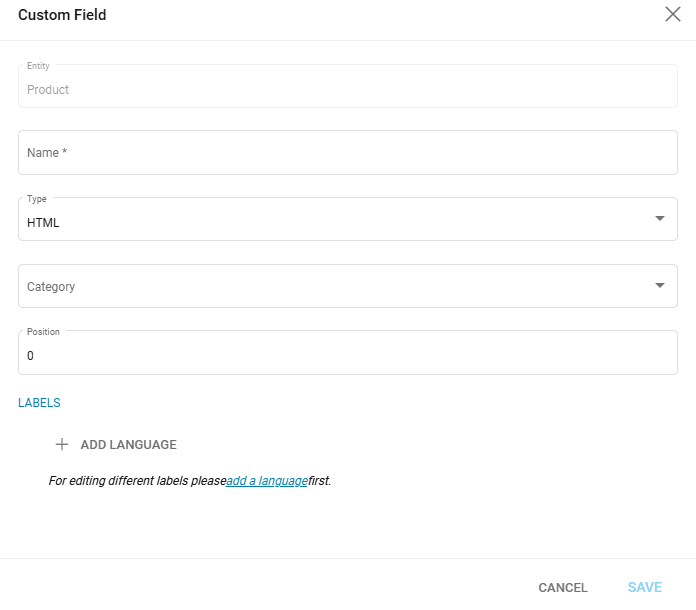Image resolution: width=696 pixels, height=610 pixels.
Task: Click the HTML value in Type
Action: click(43, 223)
